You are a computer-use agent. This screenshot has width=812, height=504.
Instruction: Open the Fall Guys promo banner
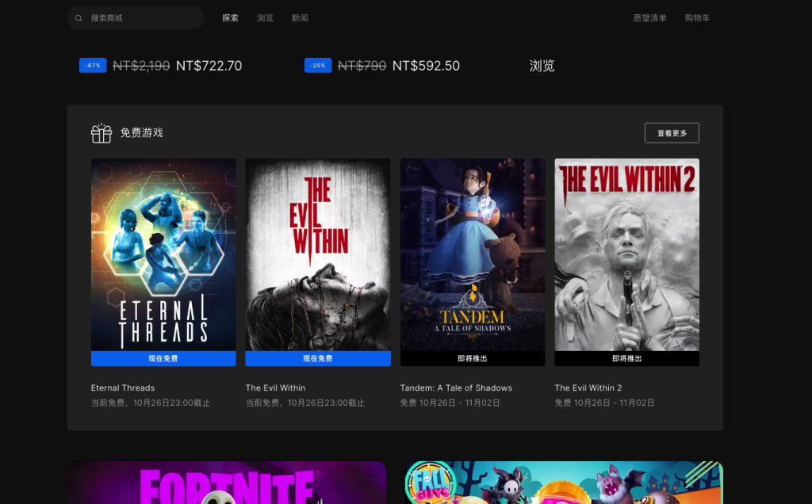click(564, 483)
